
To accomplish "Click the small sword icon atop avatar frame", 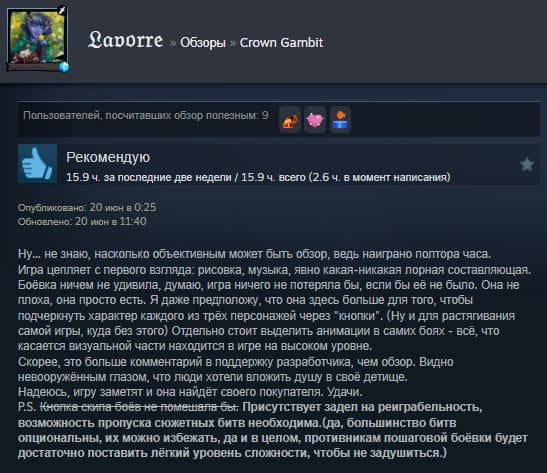I will tap(62, 11).
